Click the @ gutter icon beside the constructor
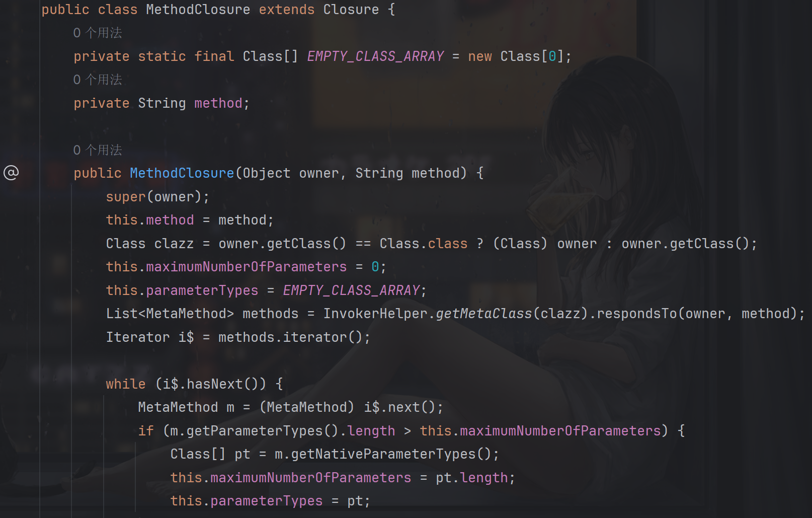Image resolution: width=812 pixels, height=518 pixels. [11, 173]
